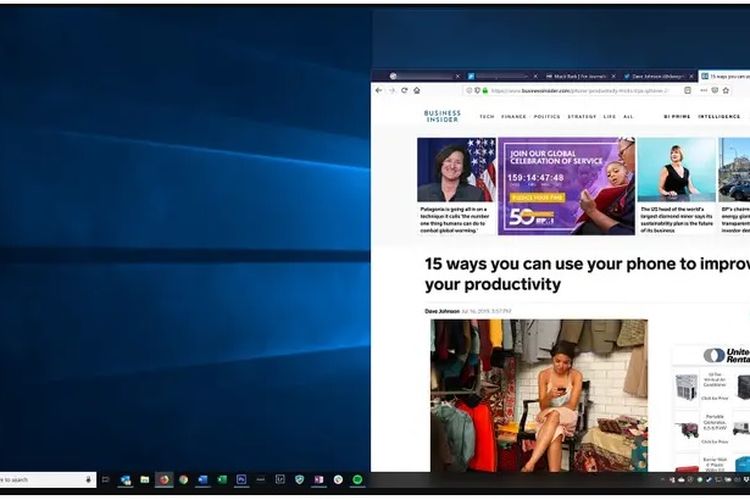
Task: Open Lightroom from the taskbar
Action: click(x=280, y=479)
